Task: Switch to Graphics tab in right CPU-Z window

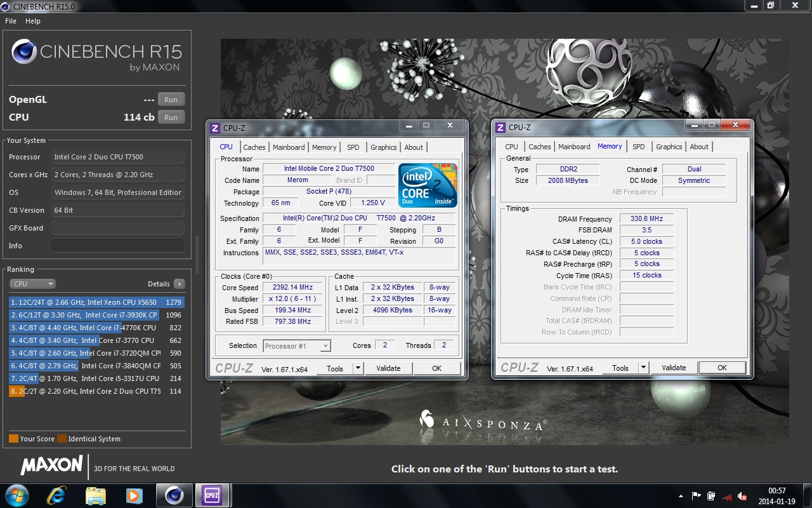Action: pyautogui.click(x=669, y=147)
